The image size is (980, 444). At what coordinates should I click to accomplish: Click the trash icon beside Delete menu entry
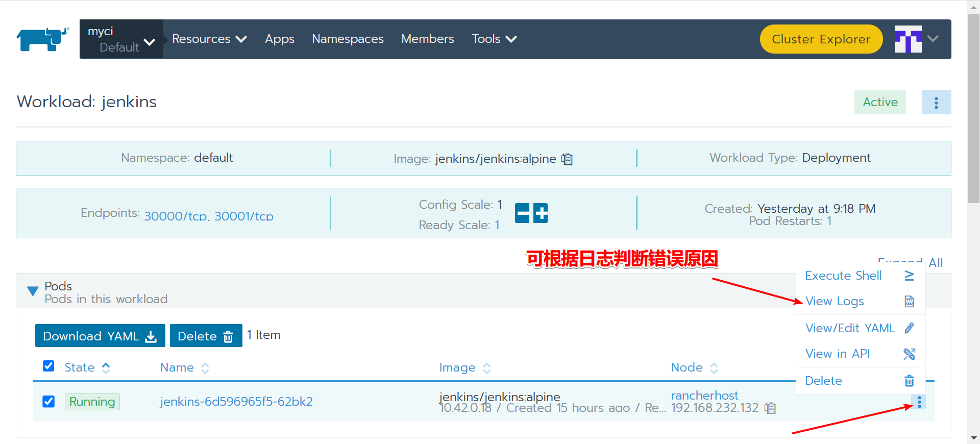coord(909,381)
